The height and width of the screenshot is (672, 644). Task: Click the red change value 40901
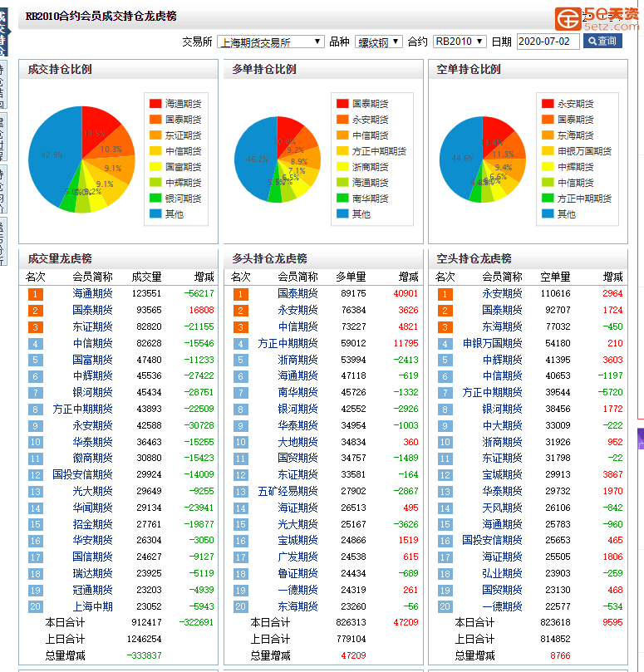click(x=406, y=293)
